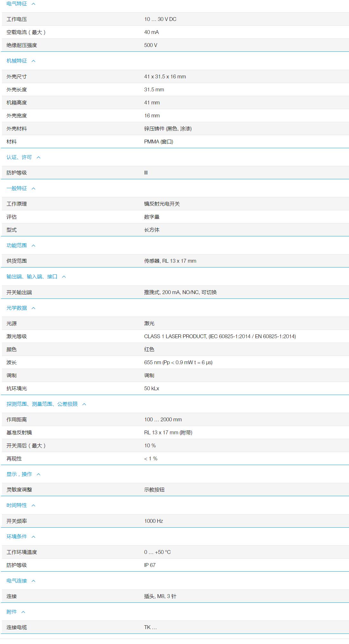Click the 机械特征 heading
Screen dimensions: 349x644
point(16,61)
